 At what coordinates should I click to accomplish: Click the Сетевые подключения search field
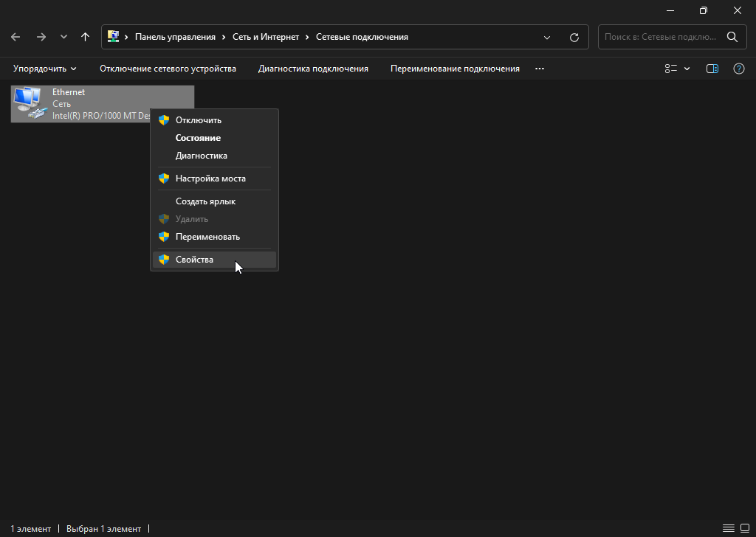pyautogui.click(x=660, y=37)
